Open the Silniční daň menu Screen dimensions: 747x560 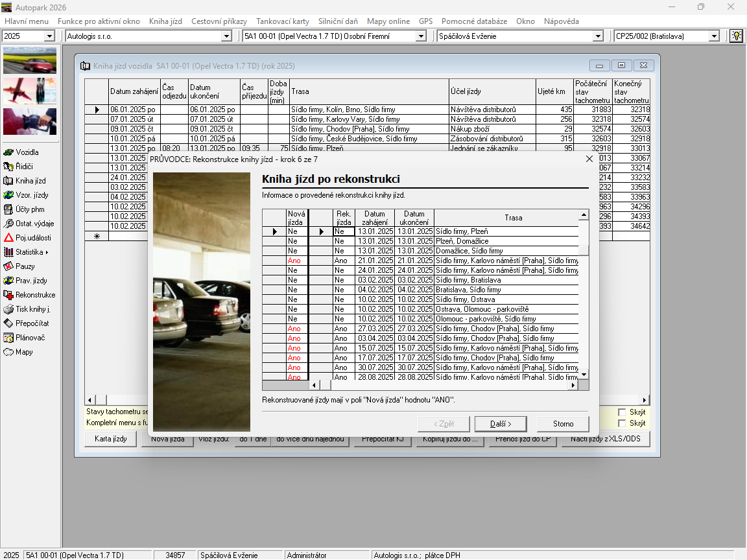pyautogui.click(x=338, y=21)
